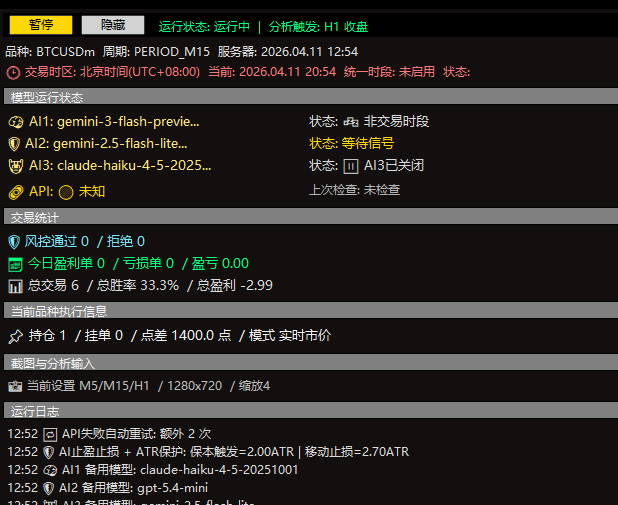Click the shield icon next to AI2 gemini-2.5
618x505 pixels.
14,144
